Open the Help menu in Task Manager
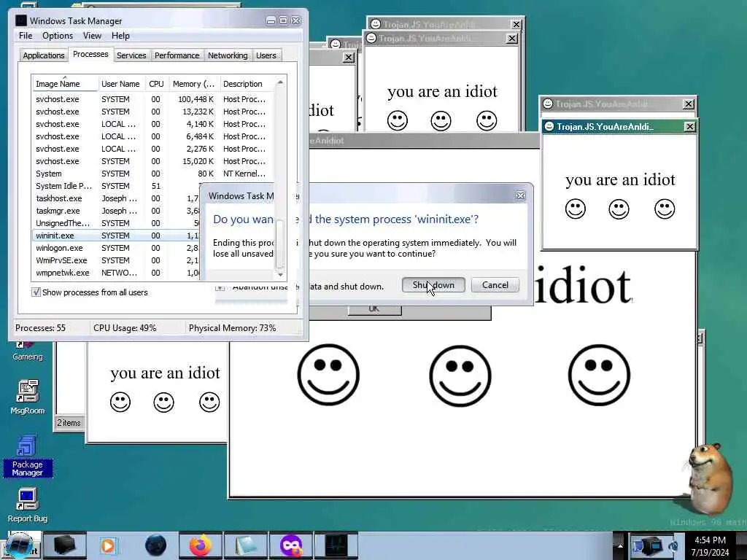747x560 pixels. 120,36
